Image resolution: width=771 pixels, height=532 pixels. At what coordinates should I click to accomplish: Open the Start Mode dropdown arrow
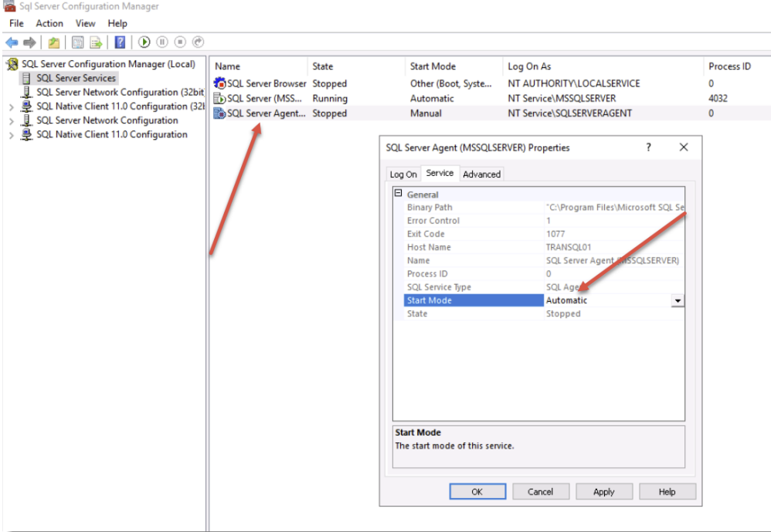(x=678, y=300)
